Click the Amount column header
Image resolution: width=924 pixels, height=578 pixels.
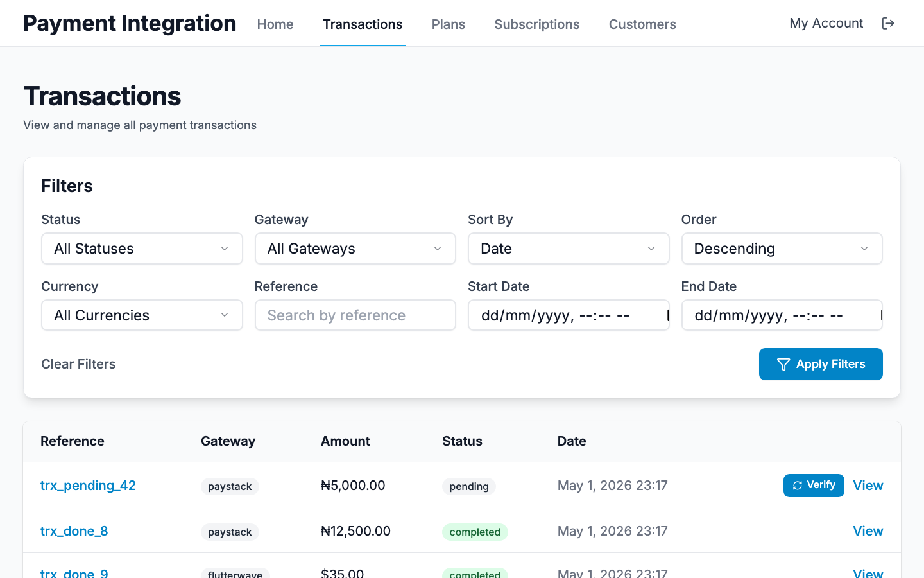click(345, 441)
